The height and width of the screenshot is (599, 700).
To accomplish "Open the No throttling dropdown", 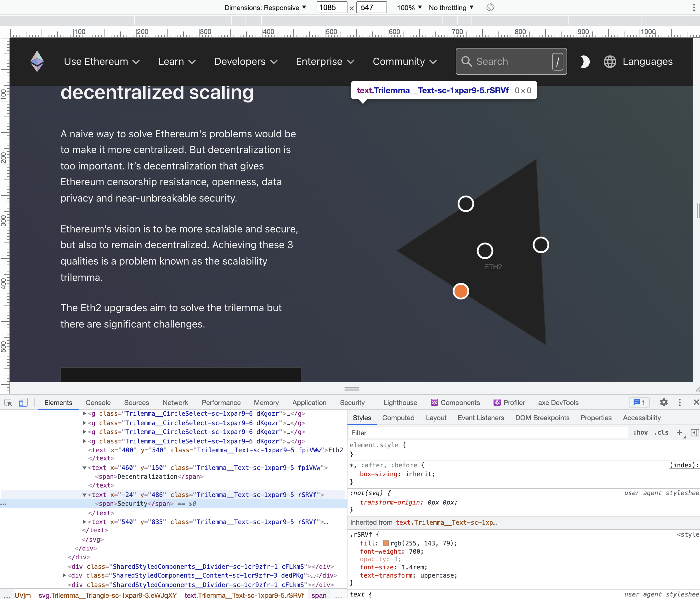I will point(451,8).
